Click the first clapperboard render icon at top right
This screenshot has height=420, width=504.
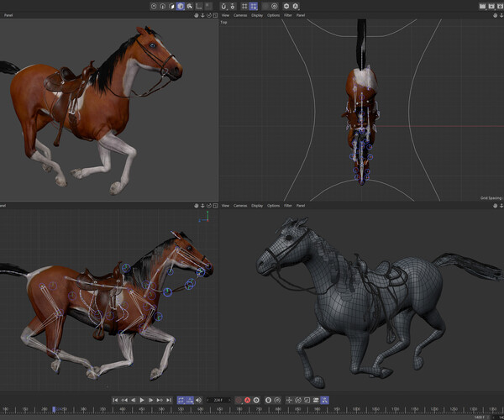coord(482,6)
